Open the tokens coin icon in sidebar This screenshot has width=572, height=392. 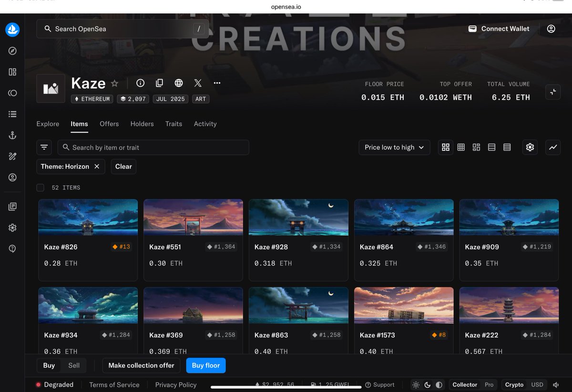(12, 93)
